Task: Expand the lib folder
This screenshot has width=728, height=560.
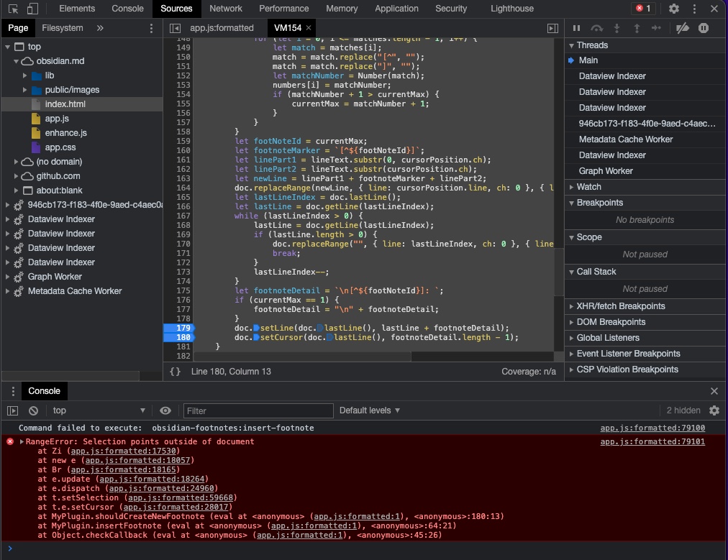Action: [24, 75]
